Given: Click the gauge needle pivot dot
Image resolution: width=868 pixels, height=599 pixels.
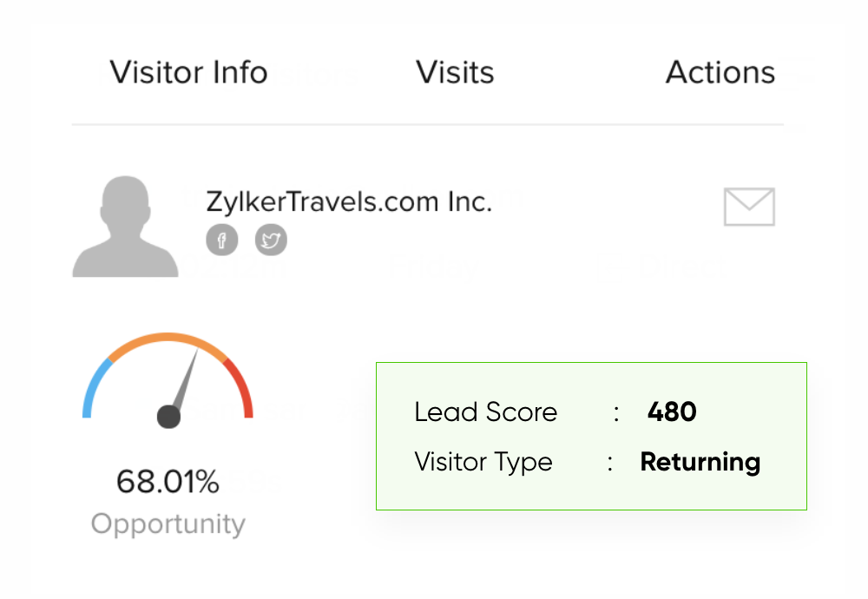Looking at the screenshot, I should click(168, 417).
